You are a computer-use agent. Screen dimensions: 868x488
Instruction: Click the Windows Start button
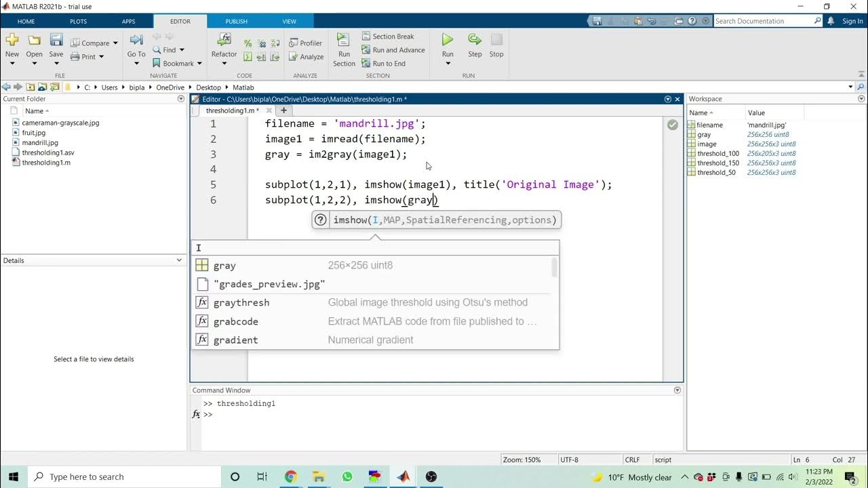(14, 476)
